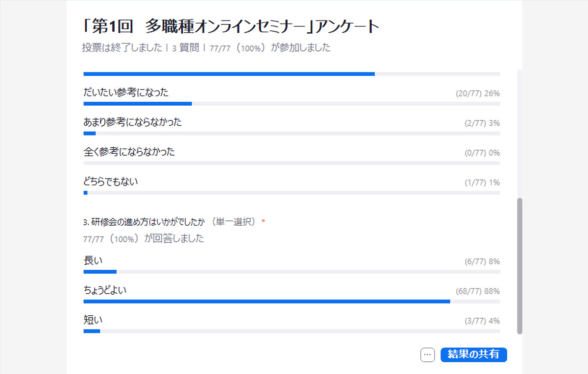Open the more options ellipsis menu
The width and height of the screenshot is (588, 374).
tap(427, 355)
